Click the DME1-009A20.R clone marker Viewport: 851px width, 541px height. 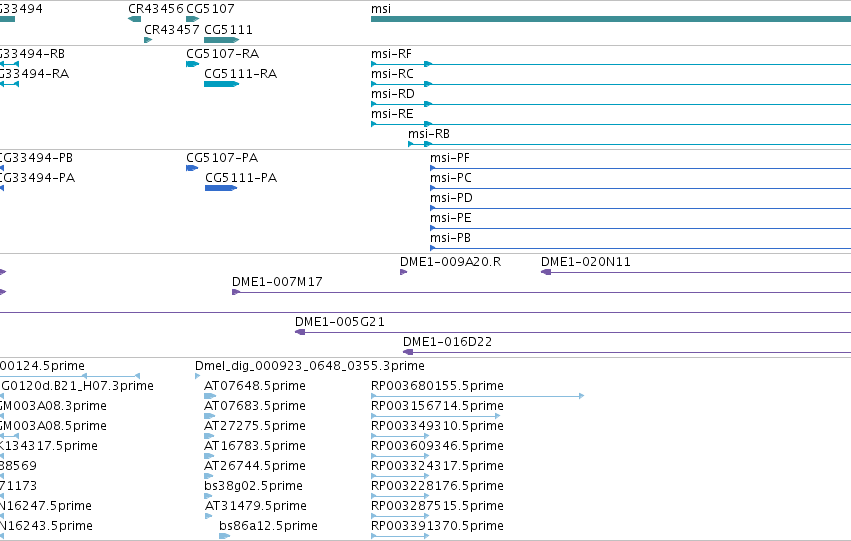click(403, 272)
